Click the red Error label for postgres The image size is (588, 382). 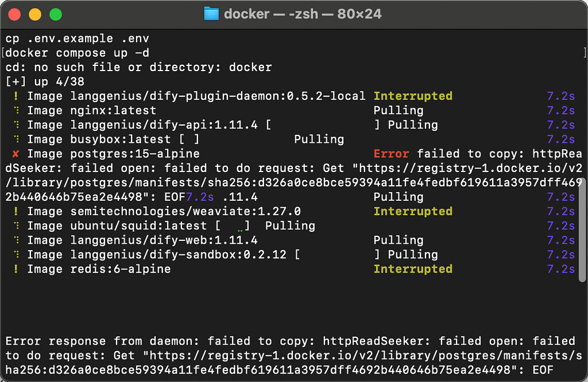click(391, 154)
